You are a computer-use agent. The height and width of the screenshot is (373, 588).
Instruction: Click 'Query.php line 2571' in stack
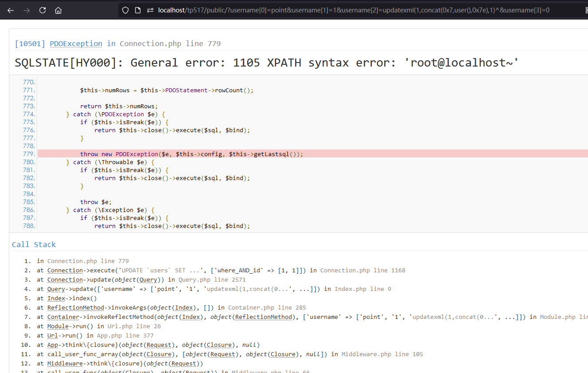[212, 279]
